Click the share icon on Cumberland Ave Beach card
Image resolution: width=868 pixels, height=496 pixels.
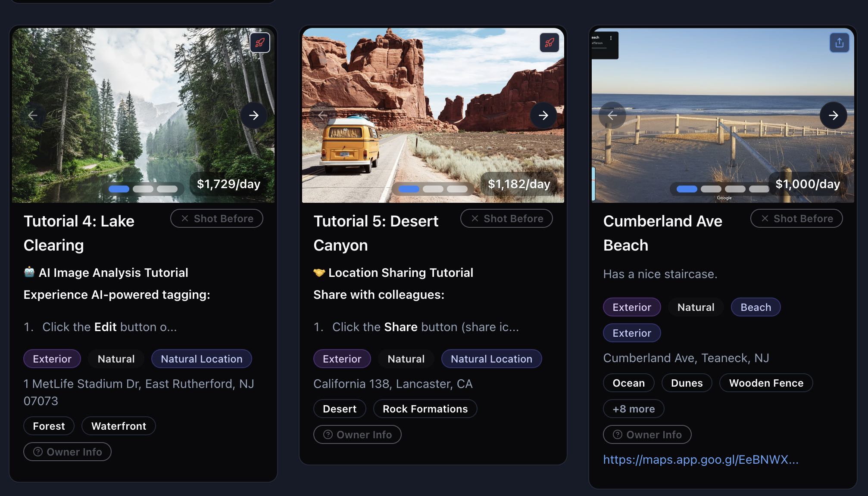839,43
